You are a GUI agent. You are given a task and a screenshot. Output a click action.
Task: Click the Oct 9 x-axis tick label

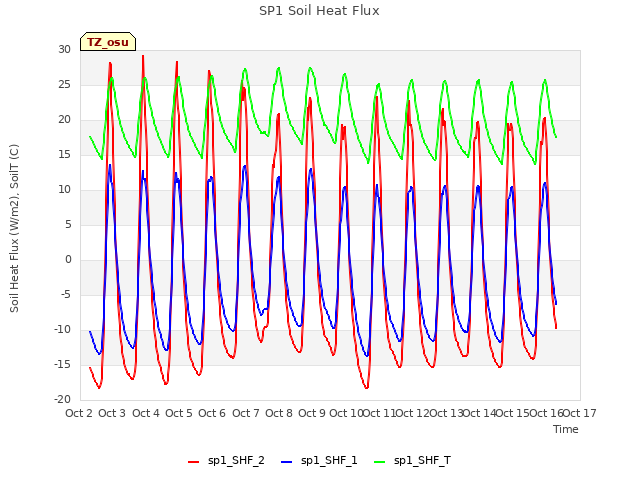click(312, 413)
